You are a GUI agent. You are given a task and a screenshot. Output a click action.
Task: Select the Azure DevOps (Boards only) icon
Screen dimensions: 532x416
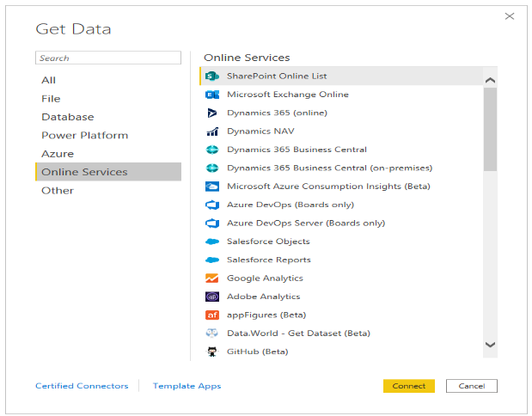coord(212,205)
